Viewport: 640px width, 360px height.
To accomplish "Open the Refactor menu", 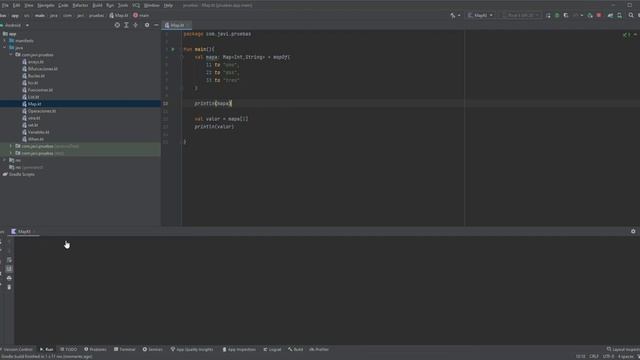I will [80, 5].
